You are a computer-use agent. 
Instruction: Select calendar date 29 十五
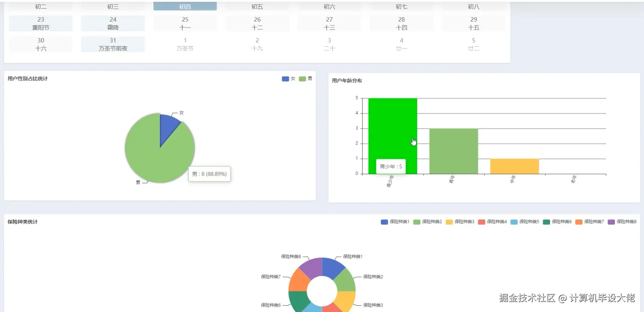point(474,23)
